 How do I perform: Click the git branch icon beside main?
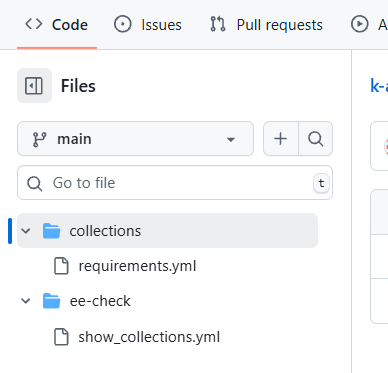click(40, 139)
